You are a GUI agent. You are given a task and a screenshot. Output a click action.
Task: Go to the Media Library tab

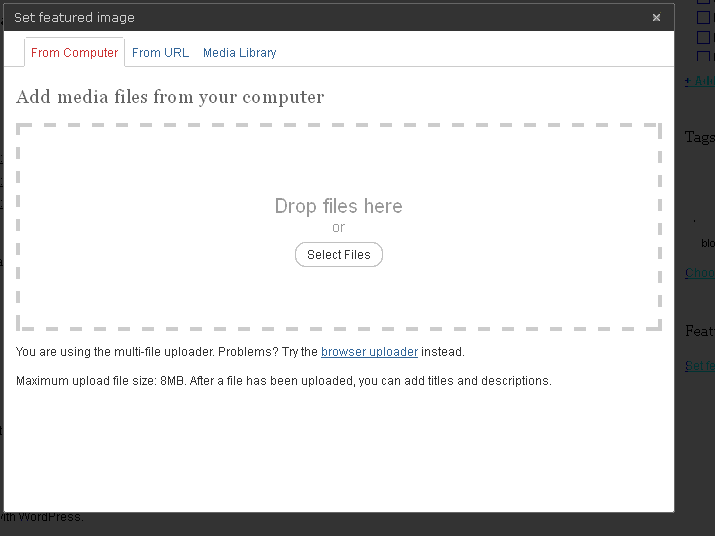(x=239, y=53)
